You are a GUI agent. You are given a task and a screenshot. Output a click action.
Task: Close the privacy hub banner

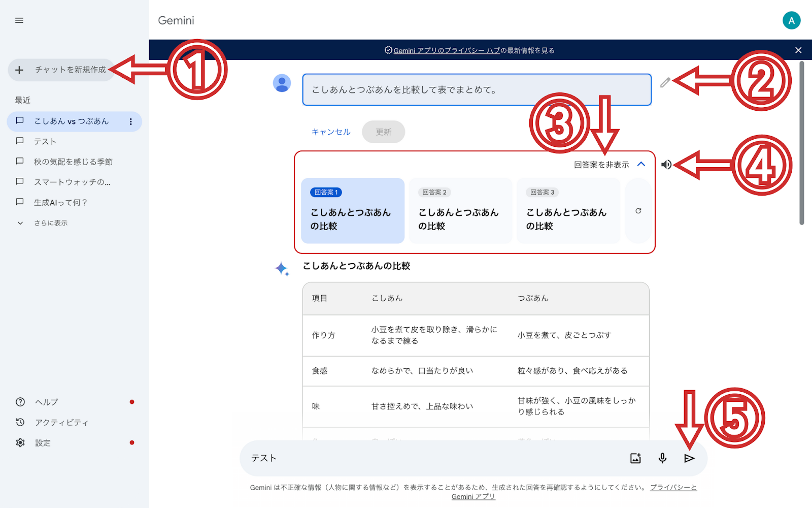pyautogui.click(x=798, y=50)
